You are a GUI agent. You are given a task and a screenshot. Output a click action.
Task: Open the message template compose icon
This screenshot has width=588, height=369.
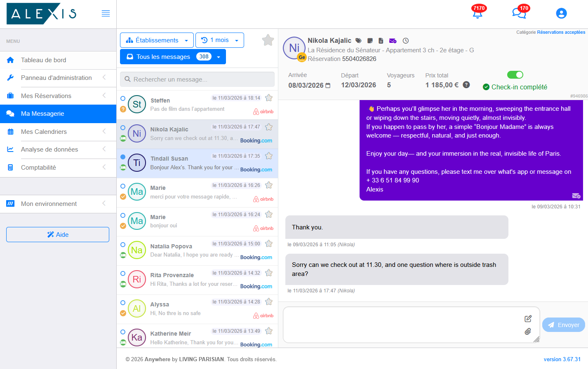click(x=528, y=318)
